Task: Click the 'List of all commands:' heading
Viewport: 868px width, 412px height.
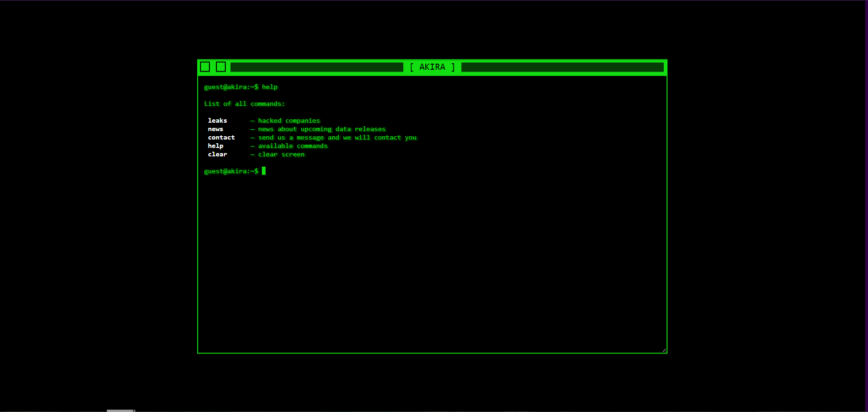Action: 244,104
